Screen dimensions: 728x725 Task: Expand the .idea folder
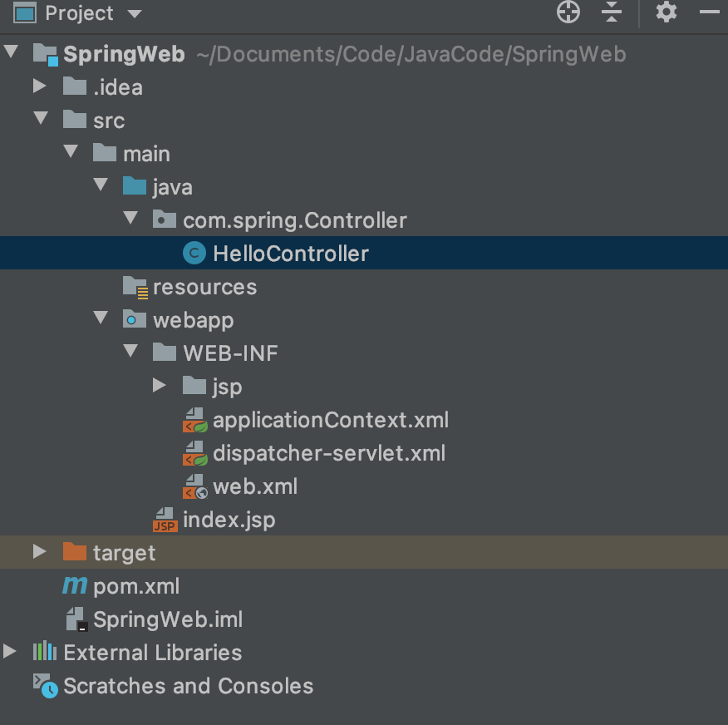tap(39, 86)
